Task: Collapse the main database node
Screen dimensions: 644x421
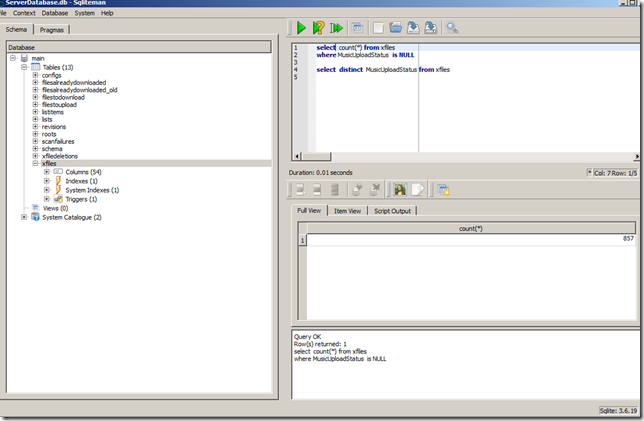Action: 13,58
